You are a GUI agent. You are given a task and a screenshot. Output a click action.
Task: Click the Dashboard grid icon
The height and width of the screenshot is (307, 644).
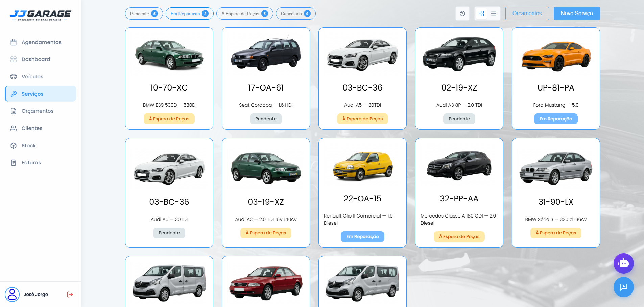click(14, 59)
